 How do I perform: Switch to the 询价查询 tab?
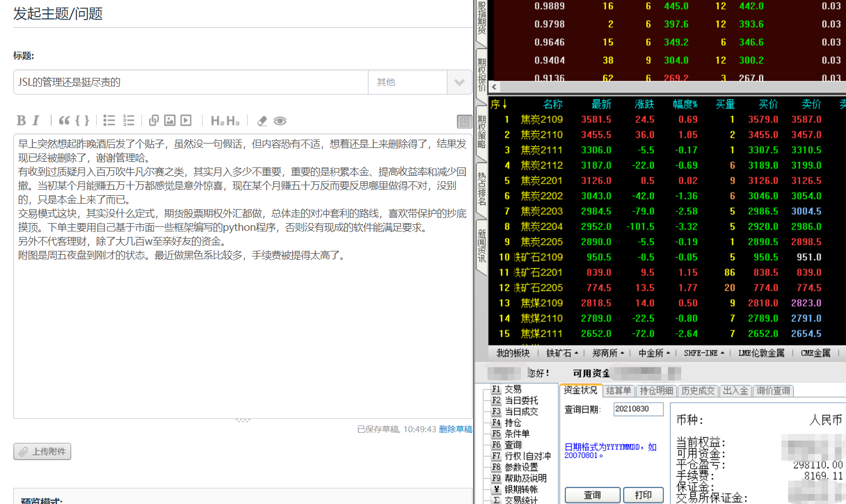(x=773, y=391)
